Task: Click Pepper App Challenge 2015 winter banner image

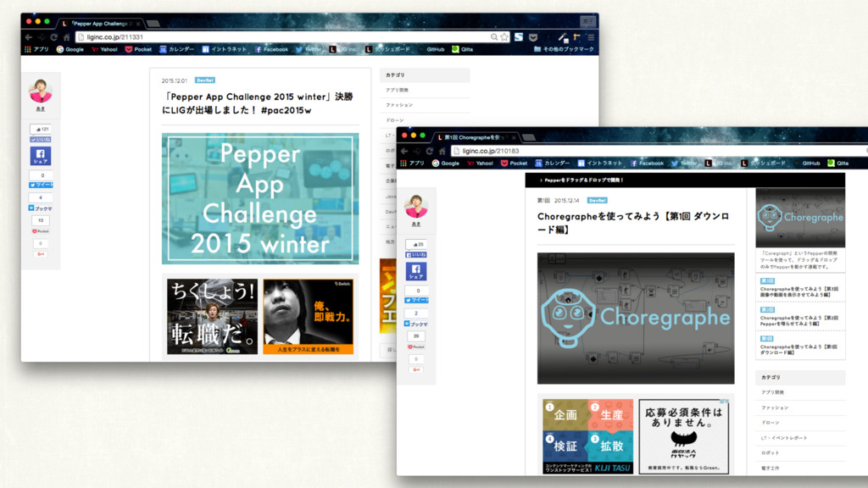Action: click(x=260, y=198)
